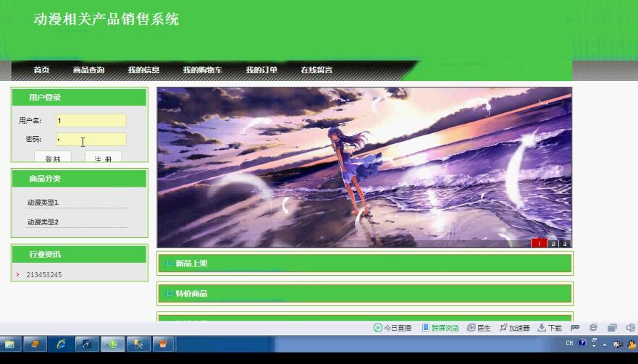
Task: Show hidden system tray icons arrow
Action: coord(605,344)
